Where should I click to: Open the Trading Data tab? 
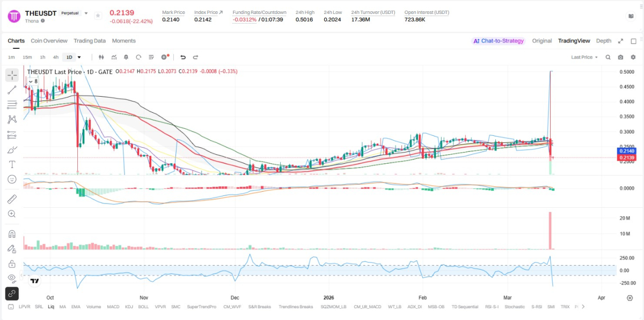coord(90,41)
